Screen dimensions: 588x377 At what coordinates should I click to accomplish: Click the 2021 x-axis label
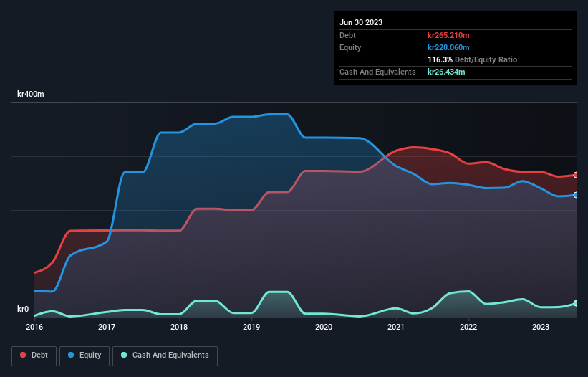(x=396, y=327)
